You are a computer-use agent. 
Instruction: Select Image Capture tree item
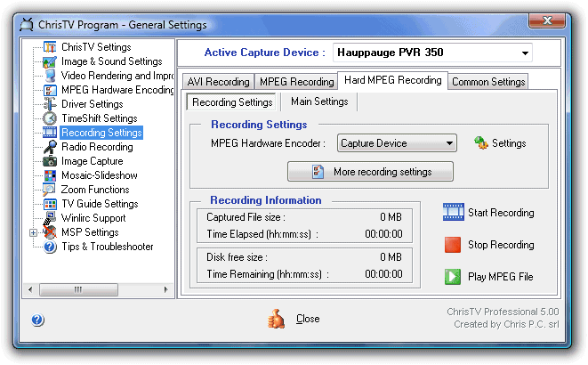[x=93, y=161]
